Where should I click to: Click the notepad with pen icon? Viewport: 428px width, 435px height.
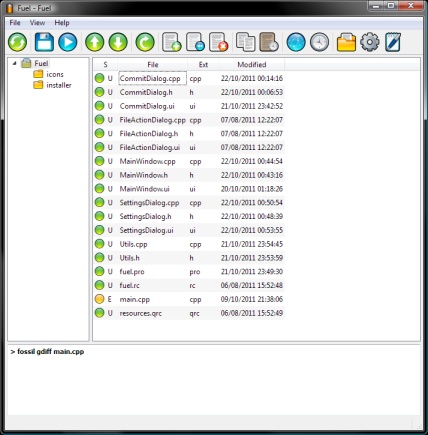(x=393, y=42)
